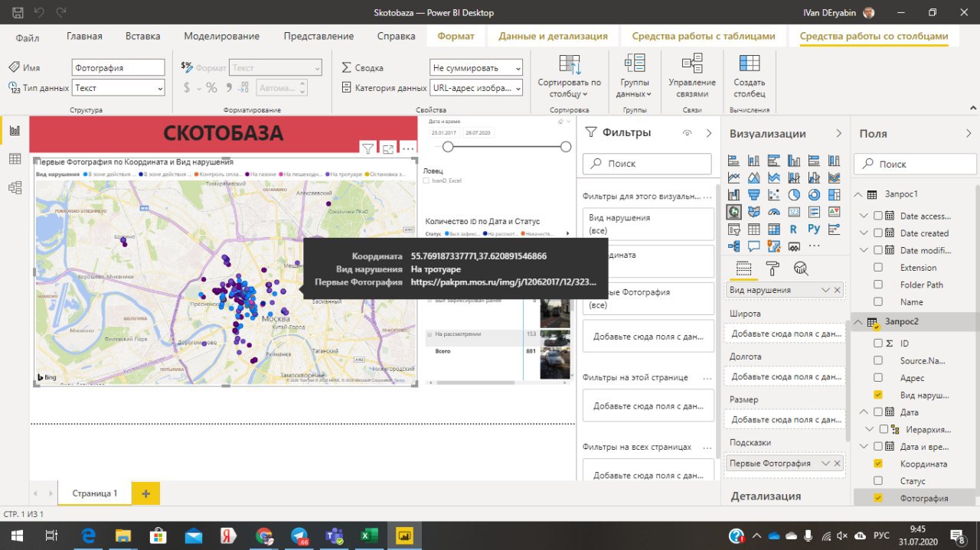980x550 pixels.
Task: Tick the Source.Na... field checkbox
Action: (x=878, y=360)
